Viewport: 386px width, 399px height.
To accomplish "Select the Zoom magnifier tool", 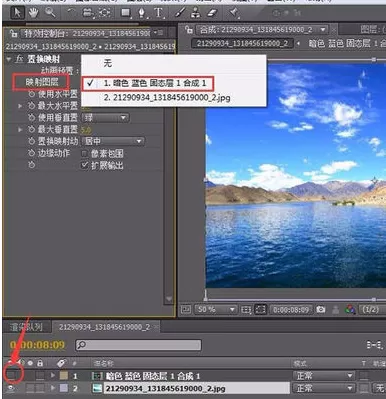I will pyautogui.click(x=50, y=13).
